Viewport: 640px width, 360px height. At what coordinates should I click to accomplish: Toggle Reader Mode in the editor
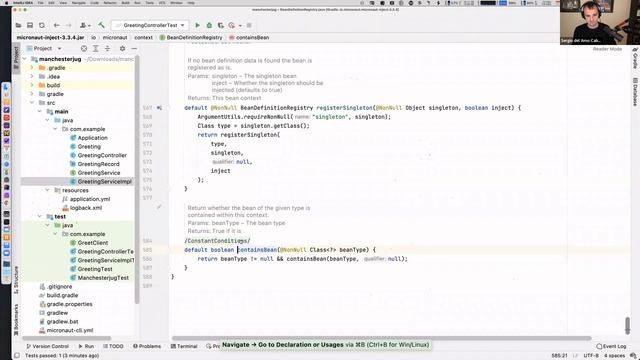607,49
